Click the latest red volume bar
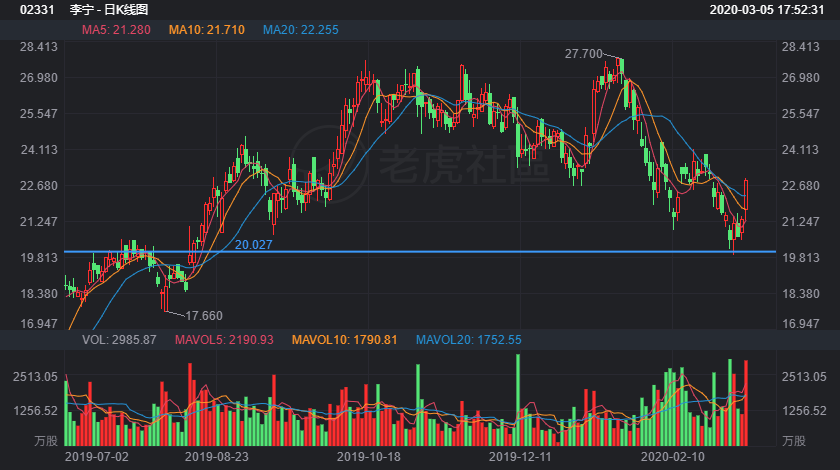Screen dimensions: 840x470 pyautogui.click(x=746, y=403)
